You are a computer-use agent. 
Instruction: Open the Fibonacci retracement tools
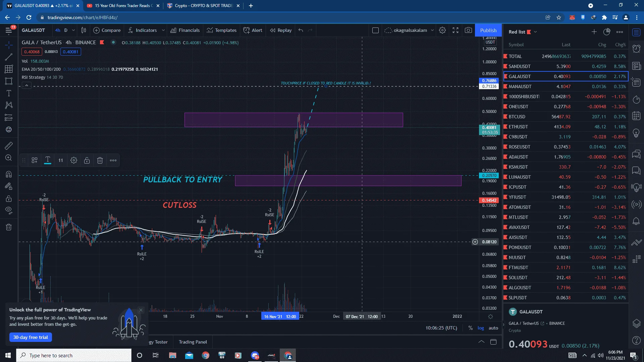[9, 69]
